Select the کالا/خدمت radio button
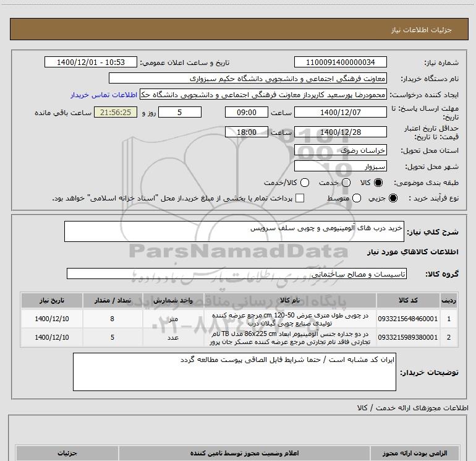Image resolution: width=476 pixels, height=461 pixels. [x=305, y=183]
